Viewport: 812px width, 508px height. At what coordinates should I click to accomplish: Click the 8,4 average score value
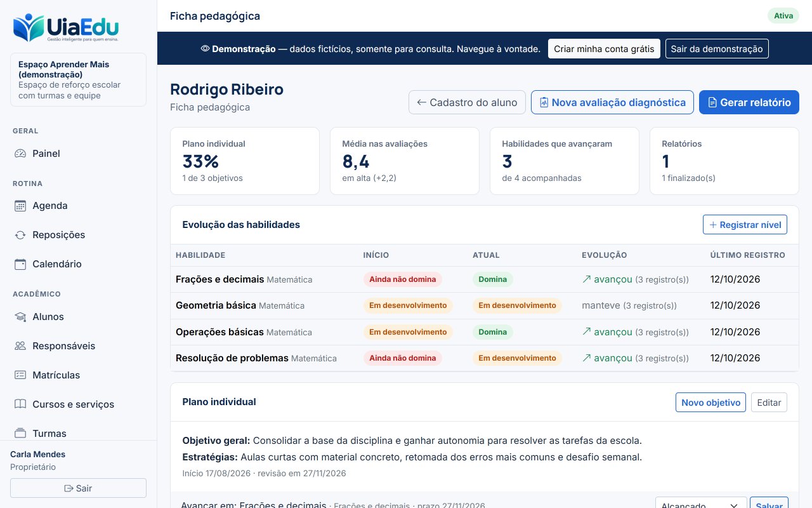[356, 161]
